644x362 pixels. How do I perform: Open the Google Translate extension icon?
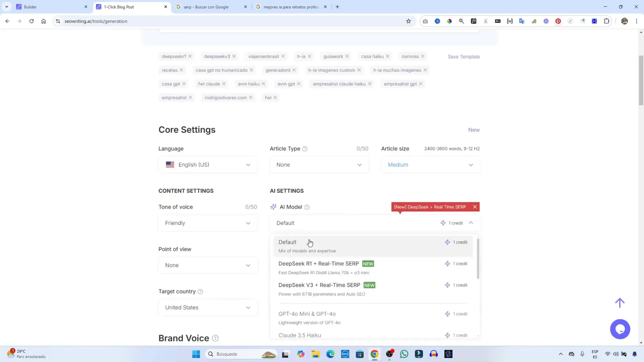[522, 21]
